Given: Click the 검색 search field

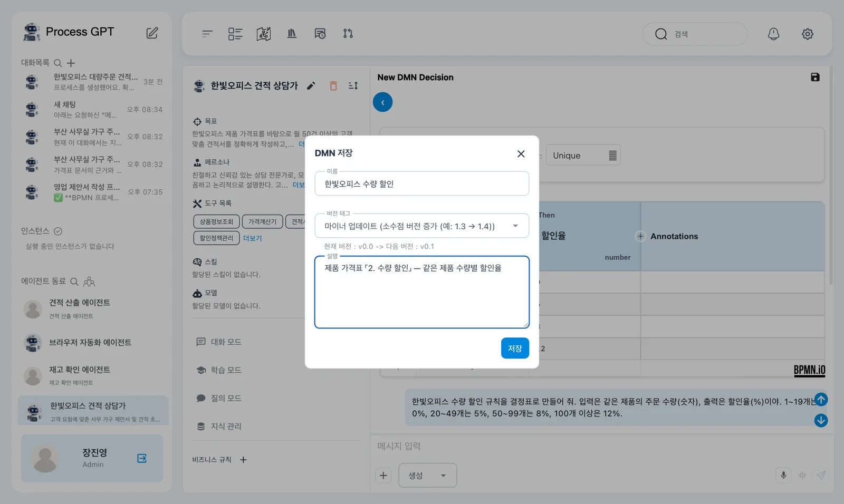Looking at the screenshot, I should click(695, 34).
